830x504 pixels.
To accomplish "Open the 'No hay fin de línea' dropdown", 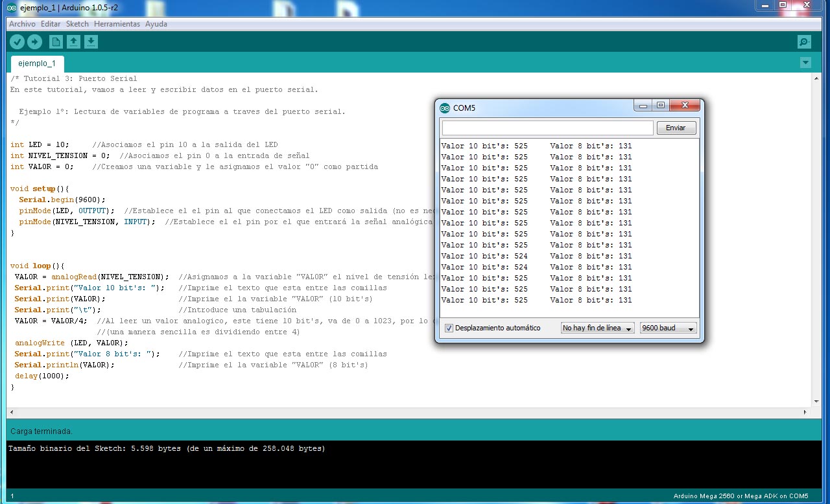I will 597,328.
